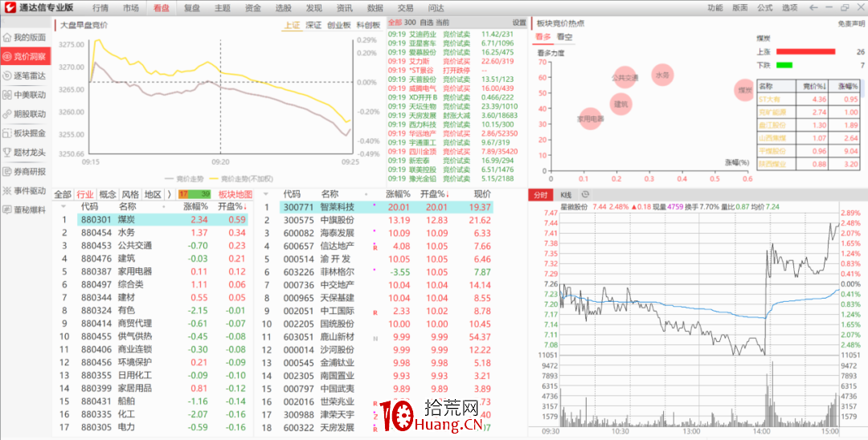Screen dimensions: 868x440
Task: Open 券商研报 research reports
Action: [26, 171]
